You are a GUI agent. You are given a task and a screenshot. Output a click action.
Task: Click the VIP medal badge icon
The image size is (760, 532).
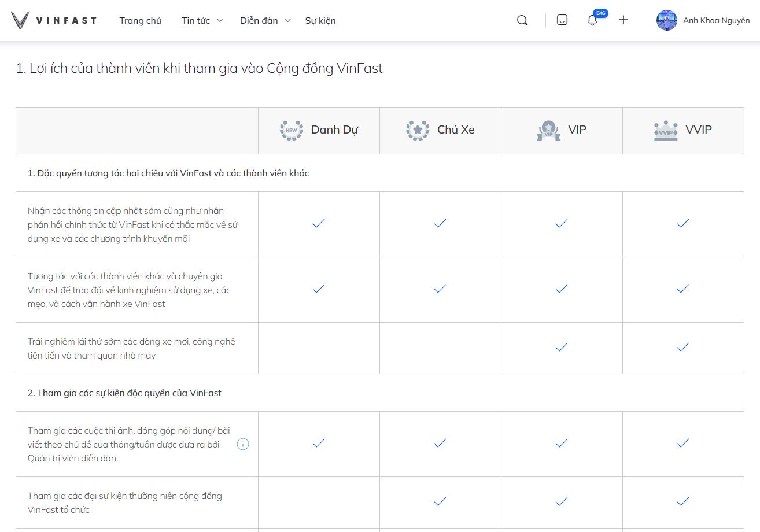pos(548,131)
